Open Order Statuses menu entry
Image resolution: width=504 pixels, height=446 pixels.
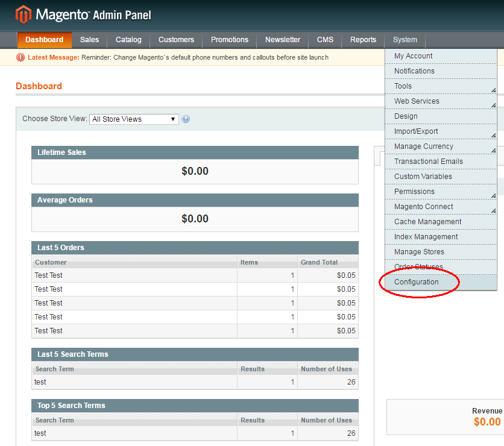[441, 267]
